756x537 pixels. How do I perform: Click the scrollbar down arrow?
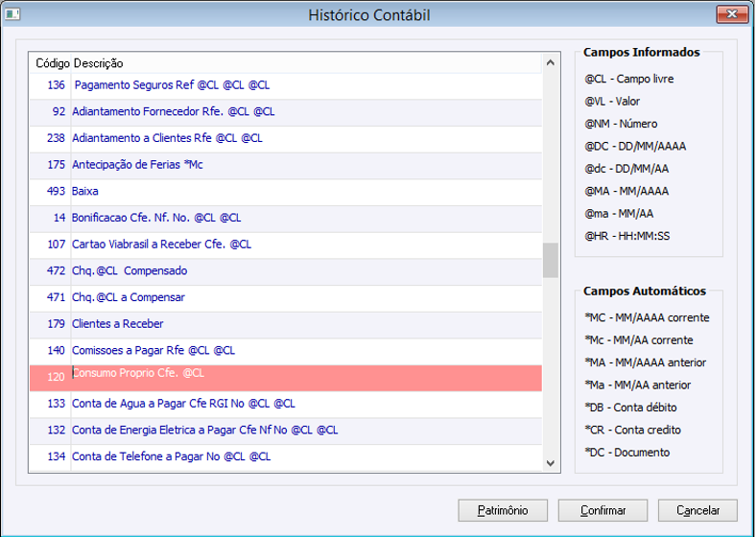coord(550,463)
